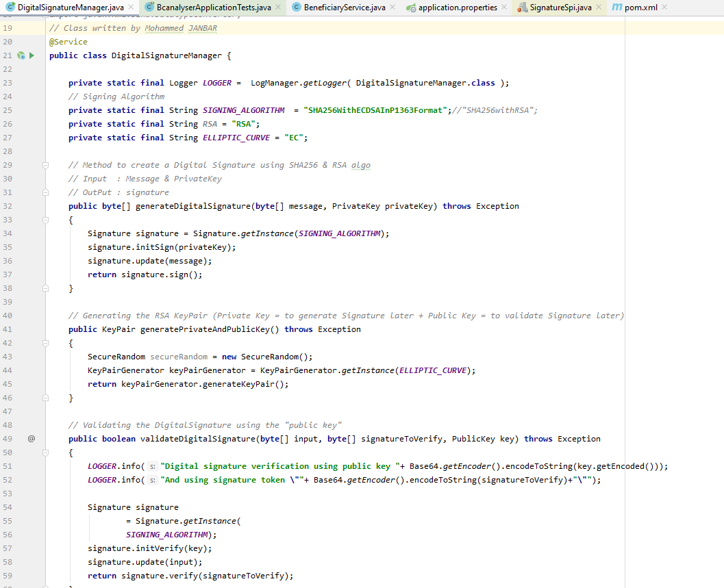Close the DigitalSignatureManager.java tab
Viewport: 724px width, 588px height.
pos(131,8)
